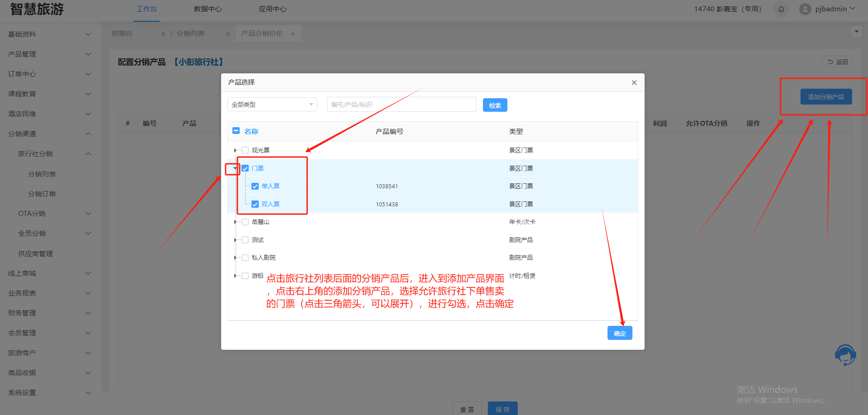
Task: Uncheck the 单人票 checkbox
Action: pyautogui.click(x=255, y=186)
